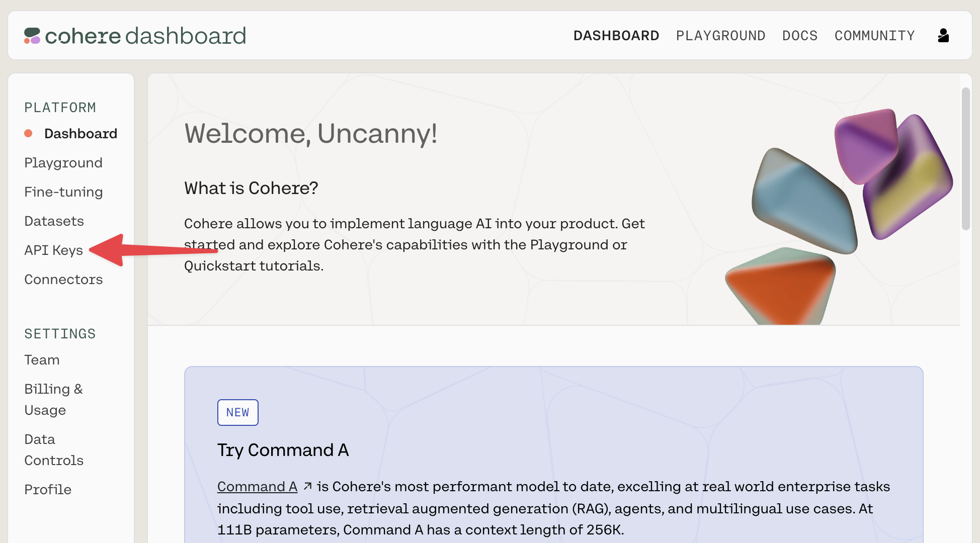Open DOCS in the top navigation

[x=800, y=36]
